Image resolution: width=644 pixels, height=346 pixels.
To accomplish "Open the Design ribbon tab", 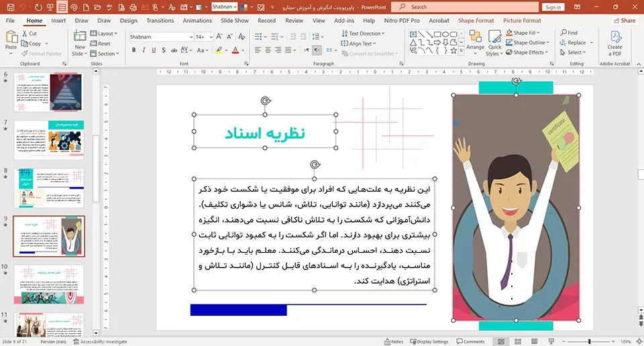I will click(x=129, y=21).
